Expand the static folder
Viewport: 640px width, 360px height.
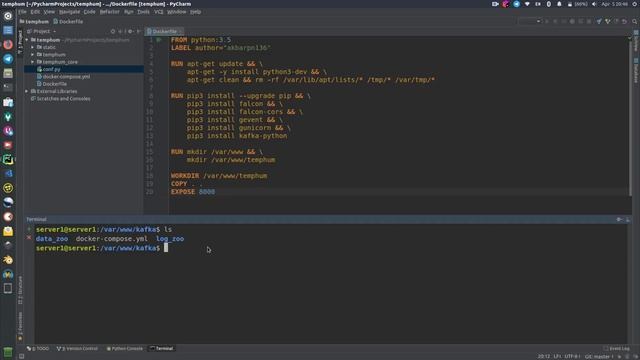[33, 47]
